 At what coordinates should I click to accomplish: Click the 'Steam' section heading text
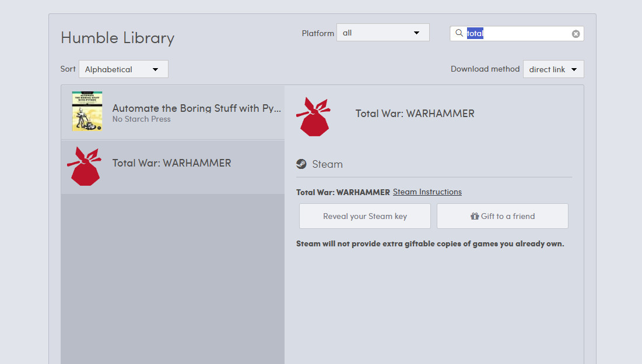coord(327,164)
